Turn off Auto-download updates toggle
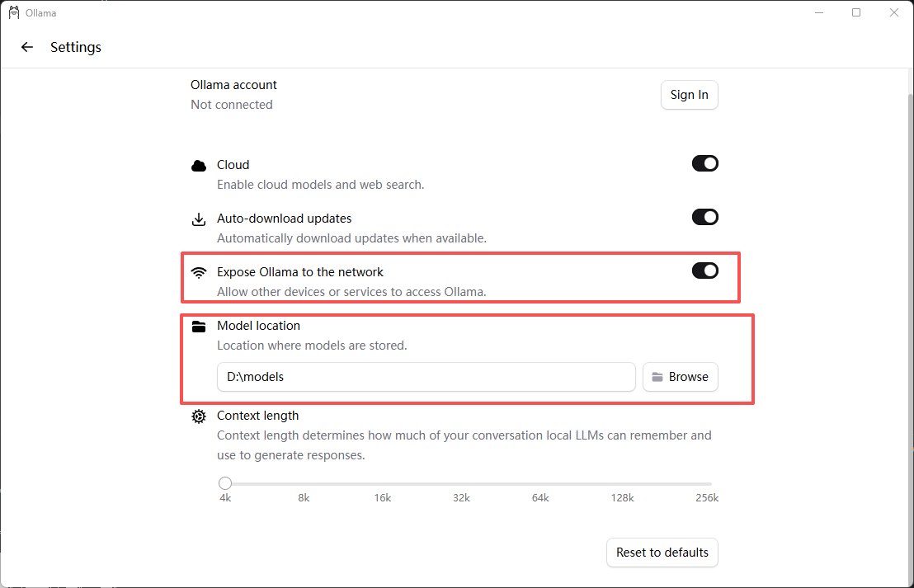Screen dimensions: 914x588 704,217
